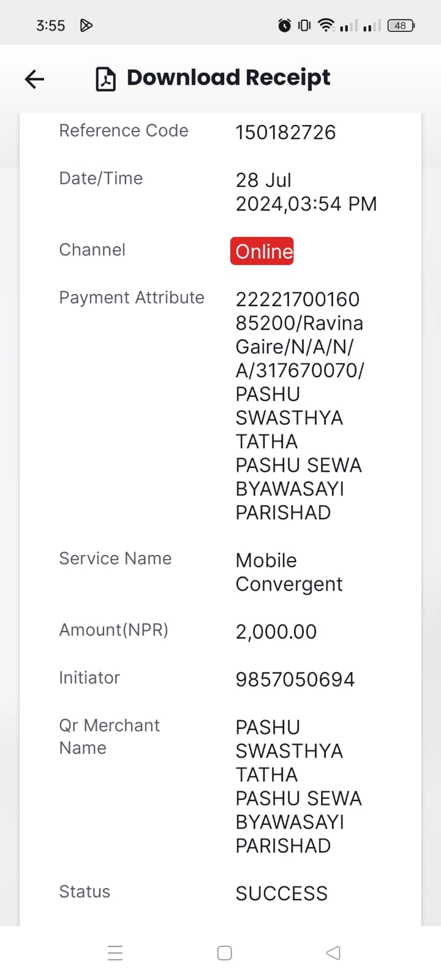The image size is (441, 980).
Task: Open the Download Receipt title
Action: [x=228, y=78]
